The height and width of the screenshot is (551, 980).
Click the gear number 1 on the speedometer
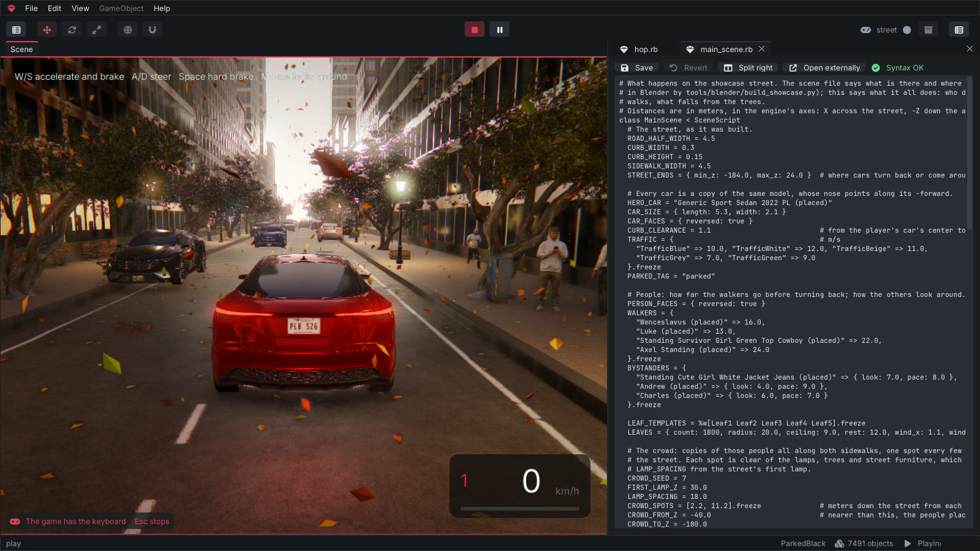tap(464, 481)
